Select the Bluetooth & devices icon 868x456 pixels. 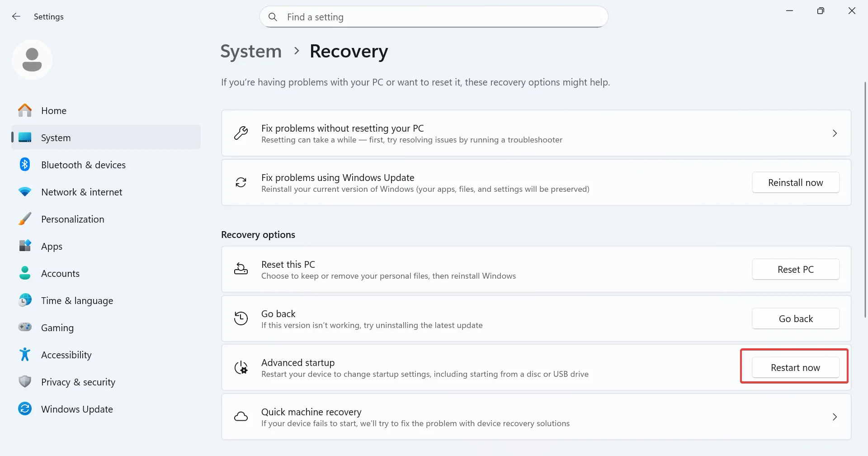click(x=25, y=165)
